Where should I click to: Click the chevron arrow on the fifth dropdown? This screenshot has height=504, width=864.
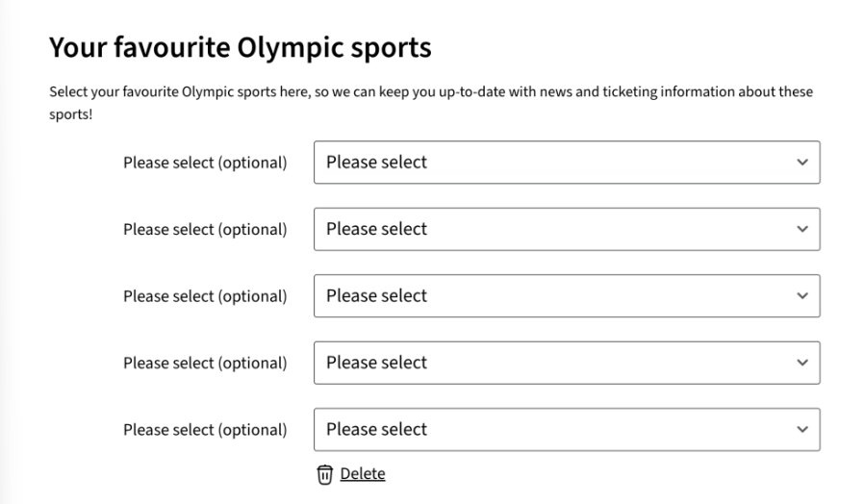[x=802, y=430]
